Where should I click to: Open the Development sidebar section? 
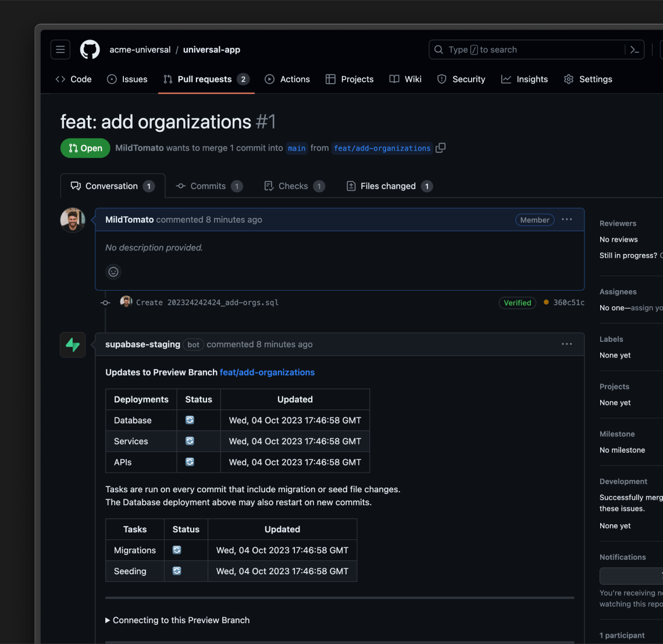tap(623, 481)
